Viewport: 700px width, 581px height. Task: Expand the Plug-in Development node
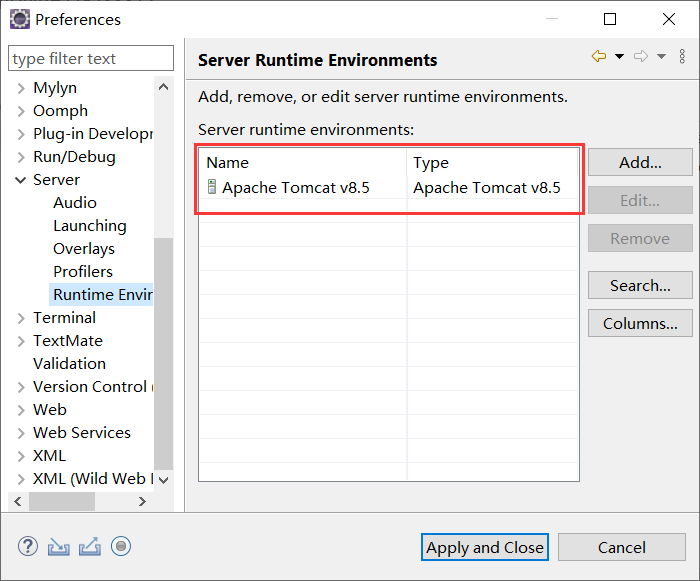(x=21, y=134)
